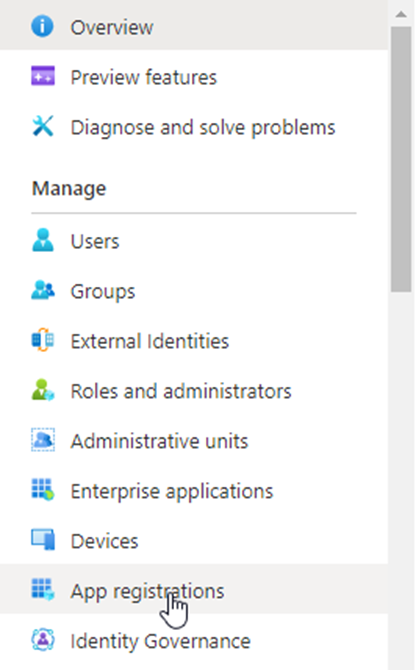
Task: Click the vertical scrollbar thumb
Action: pyautogui.click(x=401, y=159)
